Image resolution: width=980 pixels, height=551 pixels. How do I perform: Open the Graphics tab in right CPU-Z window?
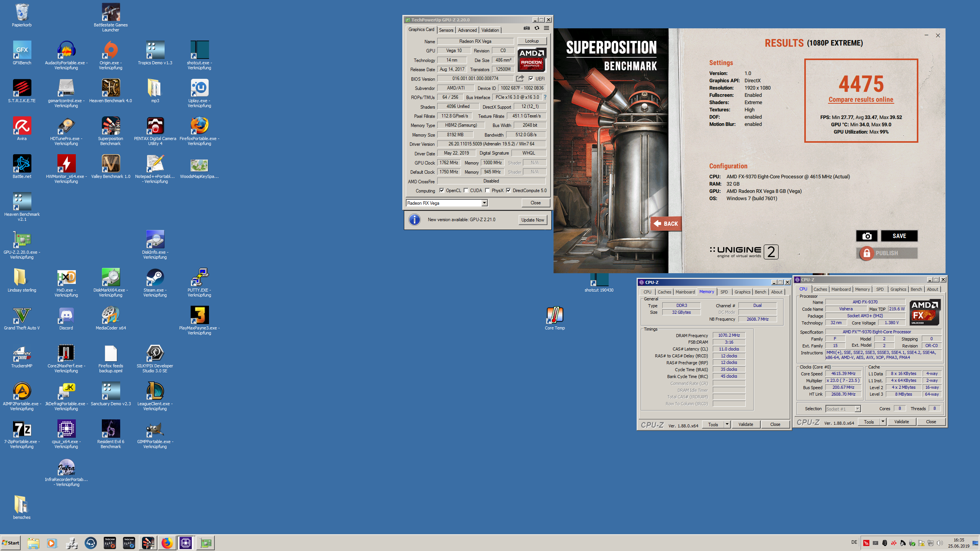pos(898,289)
